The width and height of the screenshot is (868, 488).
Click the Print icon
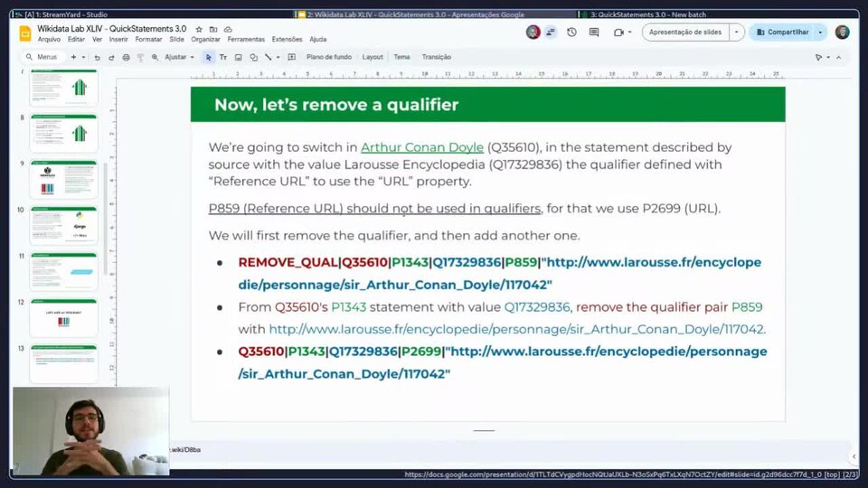click(x=126, y=57)
